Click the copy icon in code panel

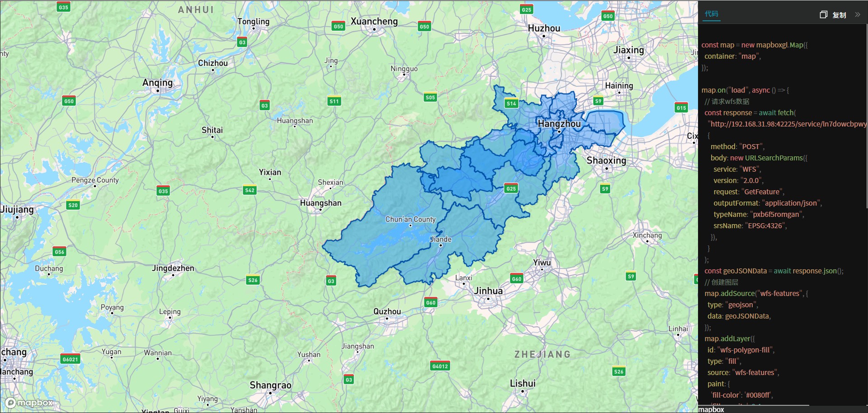click(x=823, y=15)
